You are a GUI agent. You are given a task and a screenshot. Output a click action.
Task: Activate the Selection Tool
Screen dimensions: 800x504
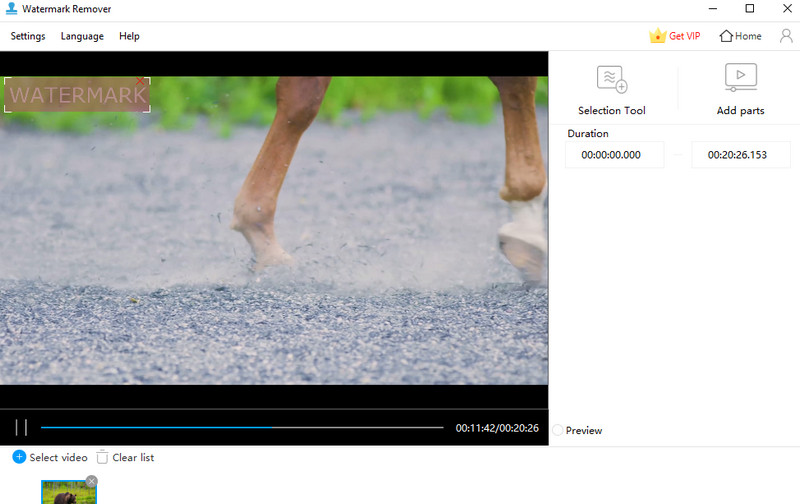(x=611, y=79)
